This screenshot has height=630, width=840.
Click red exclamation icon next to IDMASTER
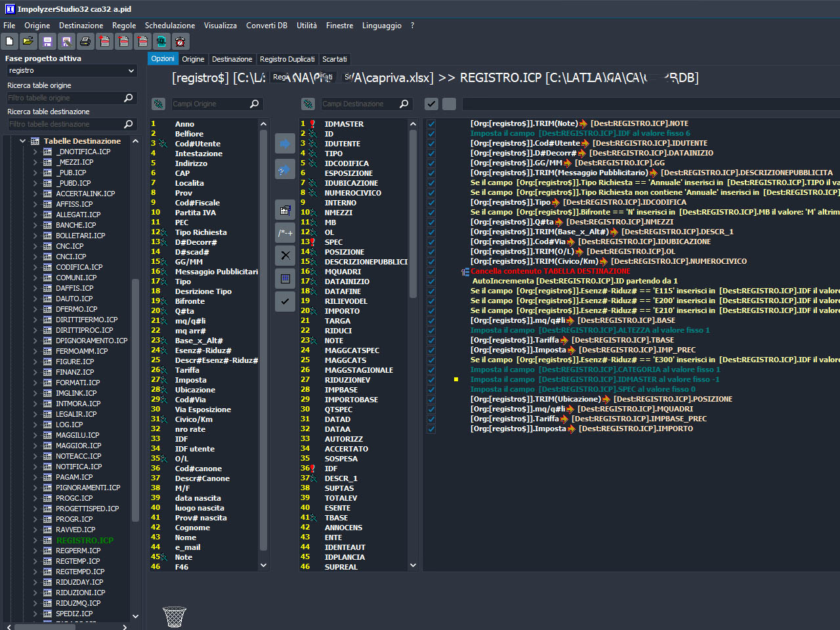312,123
